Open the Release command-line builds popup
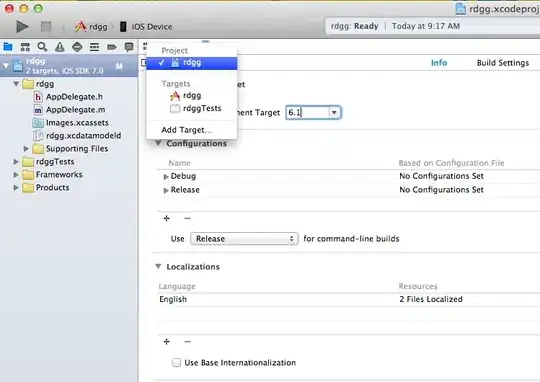The image size is (540, 382). pyautogui.click(x=244, y=239)
